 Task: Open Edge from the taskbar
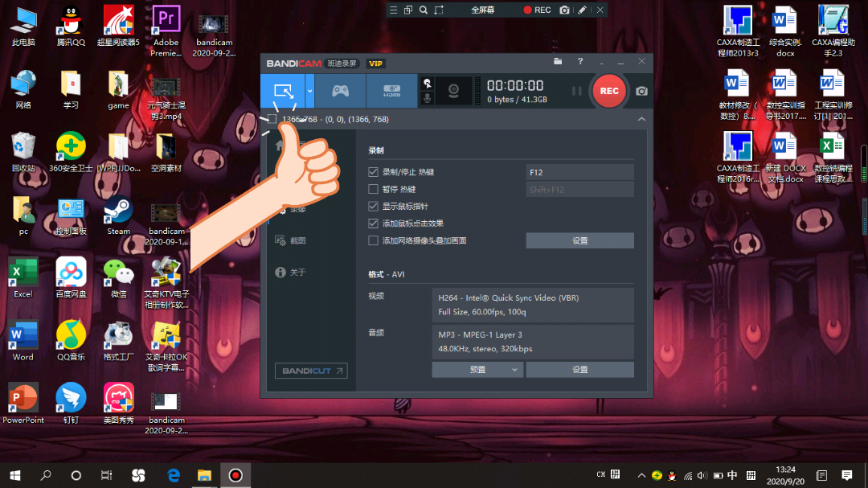point(174,475)
